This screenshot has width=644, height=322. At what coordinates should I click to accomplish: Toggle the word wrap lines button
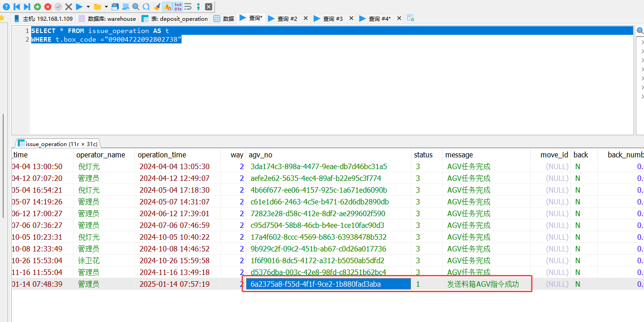[188, 7]
